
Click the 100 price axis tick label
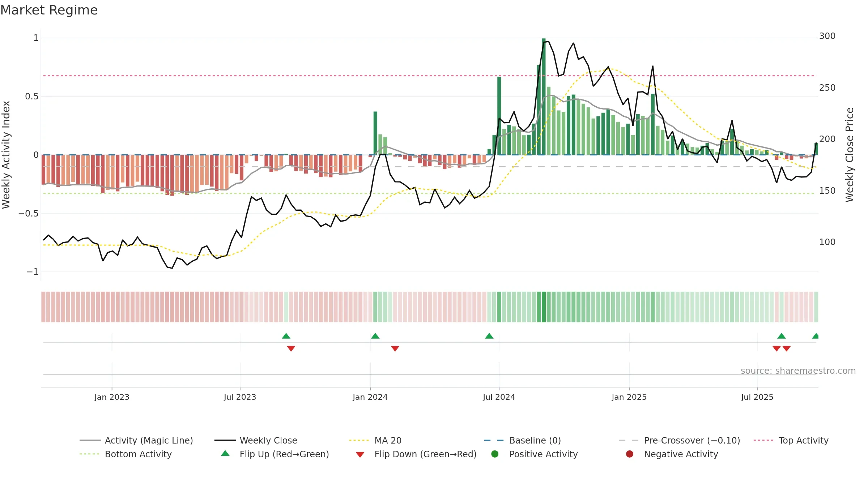pos(827,242)
